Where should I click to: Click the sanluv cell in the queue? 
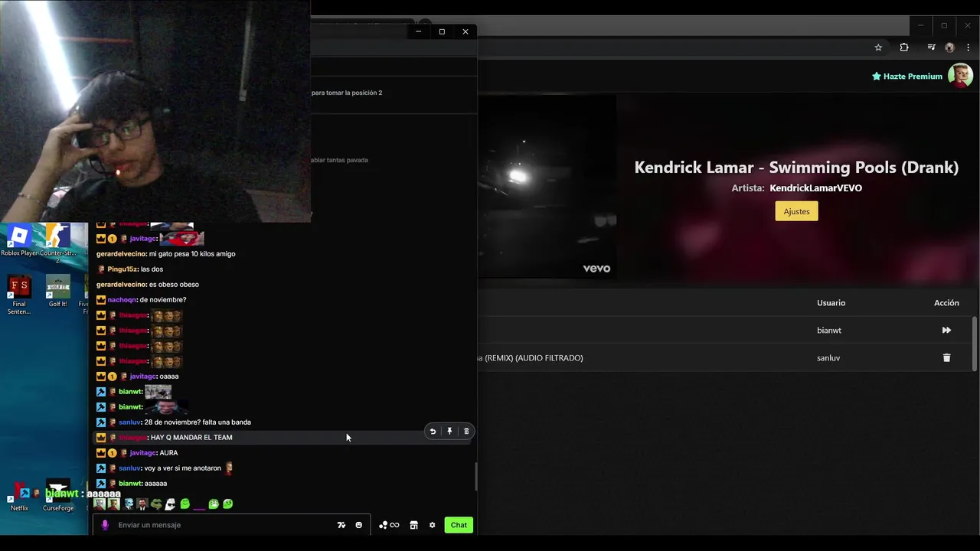[828, 358]
